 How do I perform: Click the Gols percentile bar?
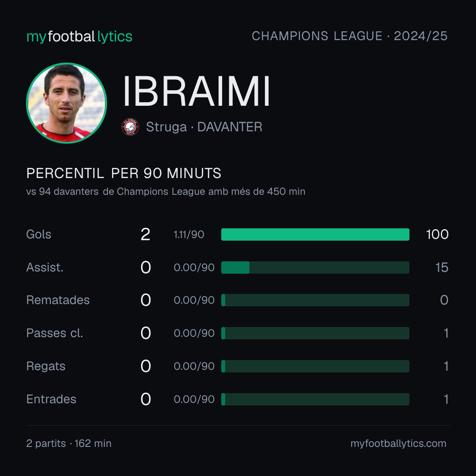tap(315, 234)
